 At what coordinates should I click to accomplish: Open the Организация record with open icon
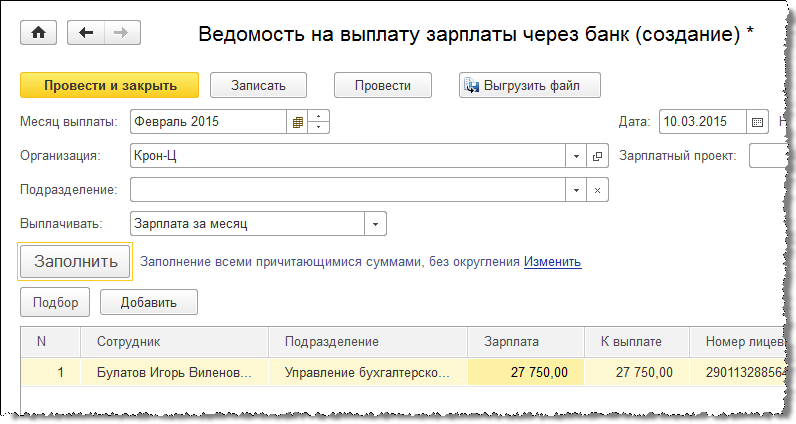coord(598,157)
